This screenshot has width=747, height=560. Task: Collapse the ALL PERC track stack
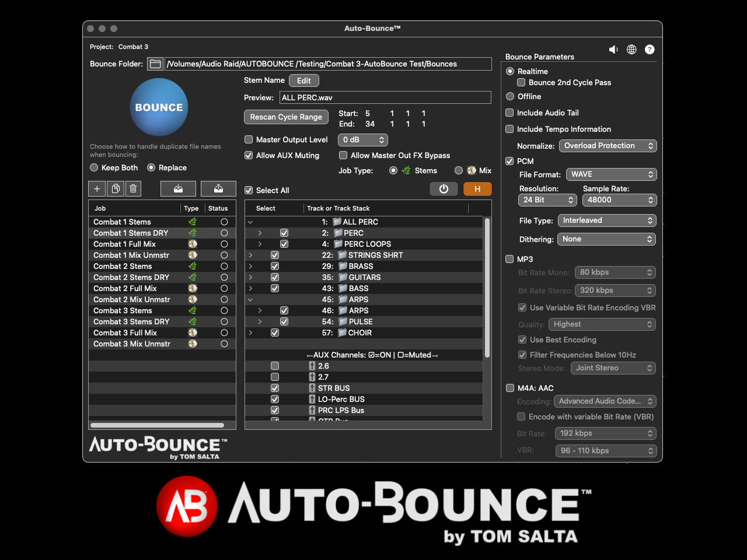pyautogui.click(x=250, y=222)
